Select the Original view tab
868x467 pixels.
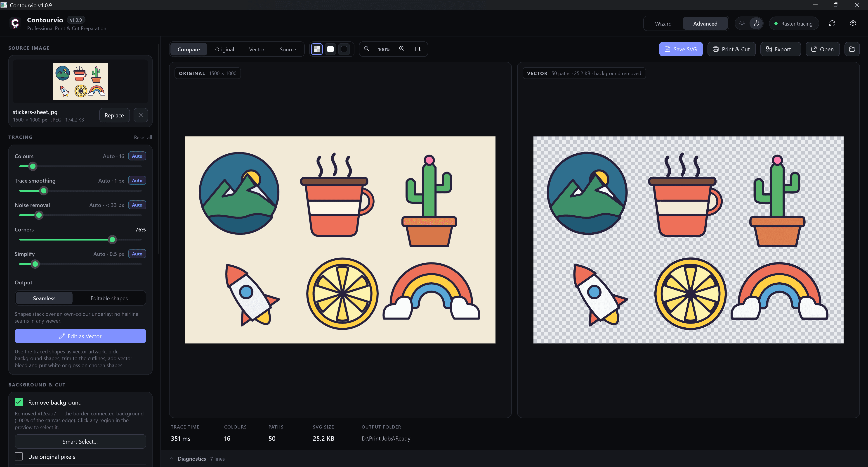point(224,49)
